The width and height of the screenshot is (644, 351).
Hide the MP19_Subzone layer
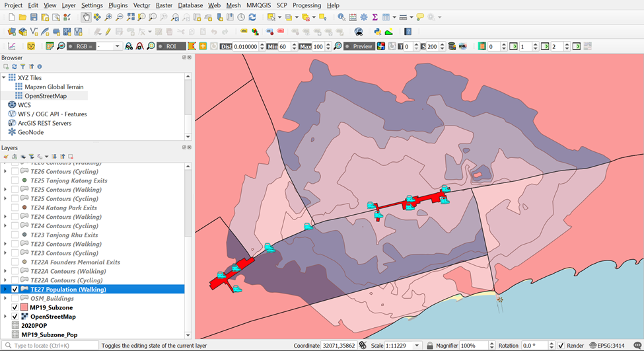[15, 307]
